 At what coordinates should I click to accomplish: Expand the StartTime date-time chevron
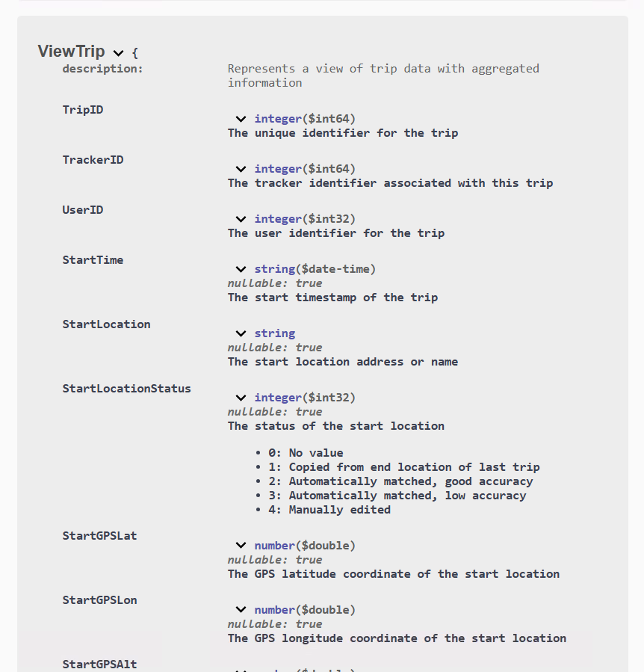coord(241,270)
